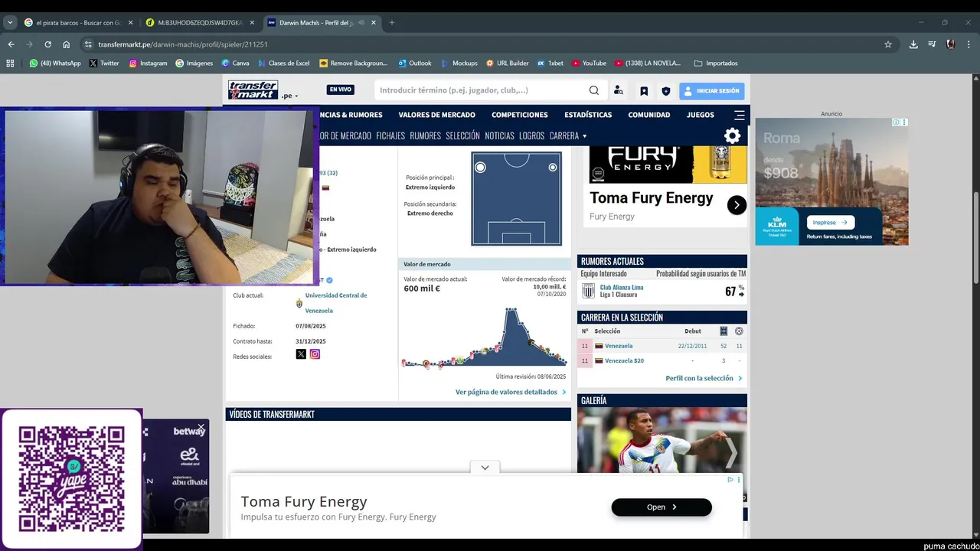This screenshot has height=551, width=980.
Task: Click the Fury Energy ad arrow button
Action: tap(737, 205)
